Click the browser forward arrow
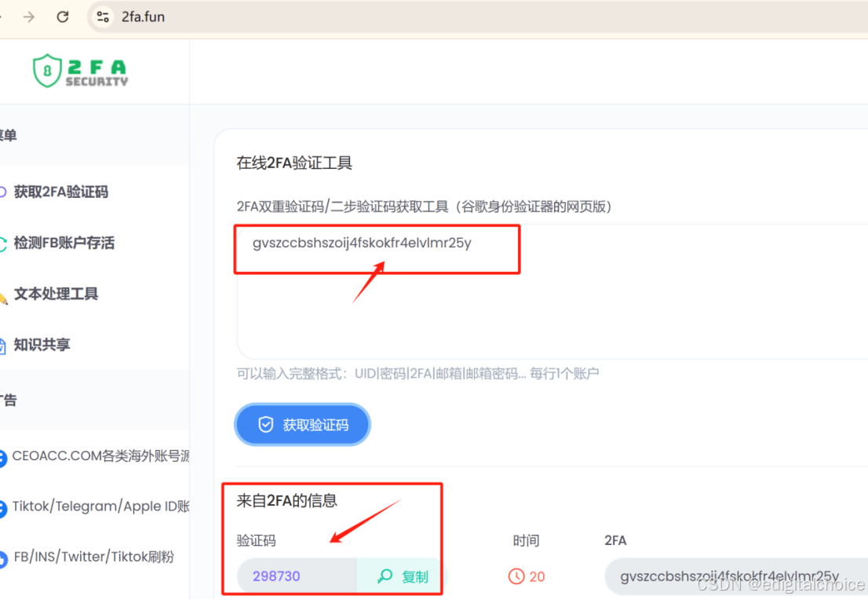Image resolution: width=868 pixels, height=600 pixels. click(x=29, y=16)
